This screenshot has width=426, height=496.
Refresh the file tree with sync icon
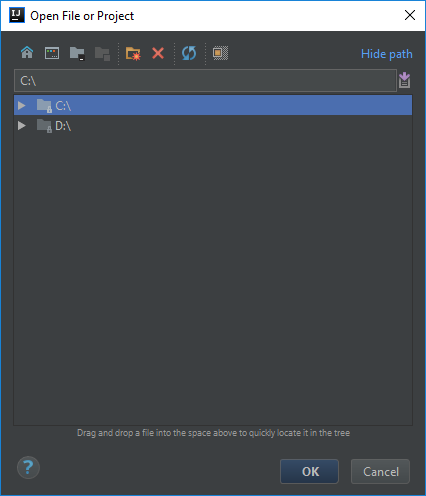click(x=189, y=53)
